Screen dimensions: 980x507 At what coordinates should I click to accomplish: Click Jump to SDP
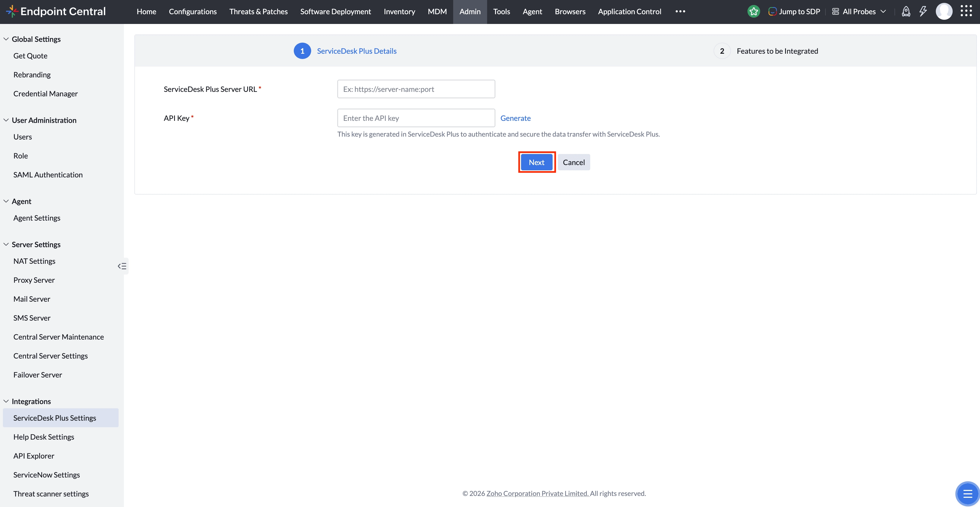pos(794,11)
